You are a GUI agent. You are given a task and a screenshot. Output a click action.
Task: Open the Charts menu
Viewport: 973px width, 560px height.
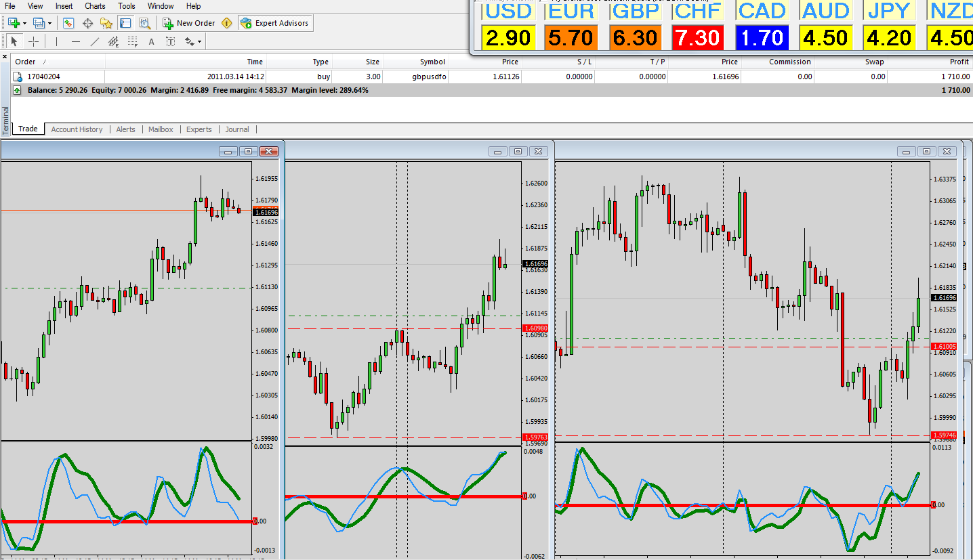pyautogui.click(x=95, y=6)
